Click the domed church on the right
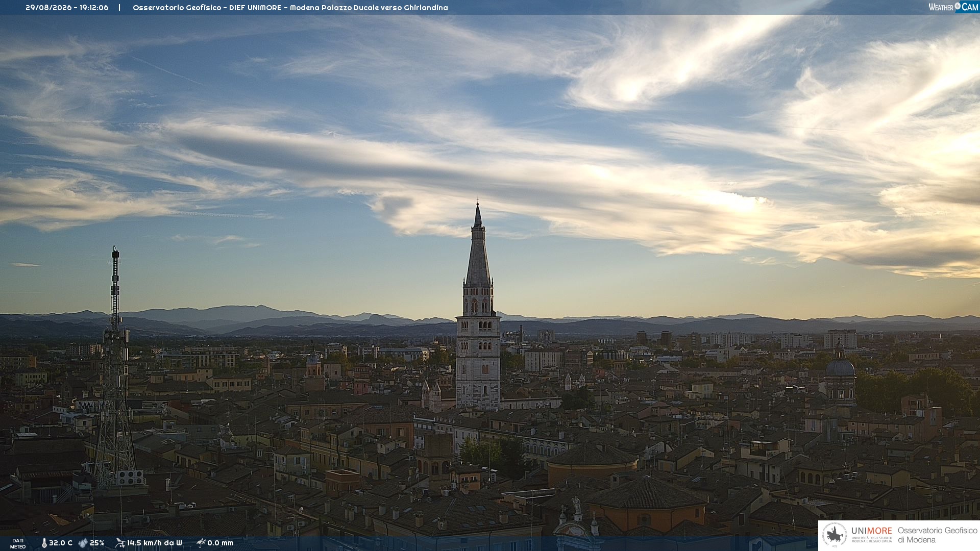The image size is (980, 551). pyautogui.click(x=840, y=374)
